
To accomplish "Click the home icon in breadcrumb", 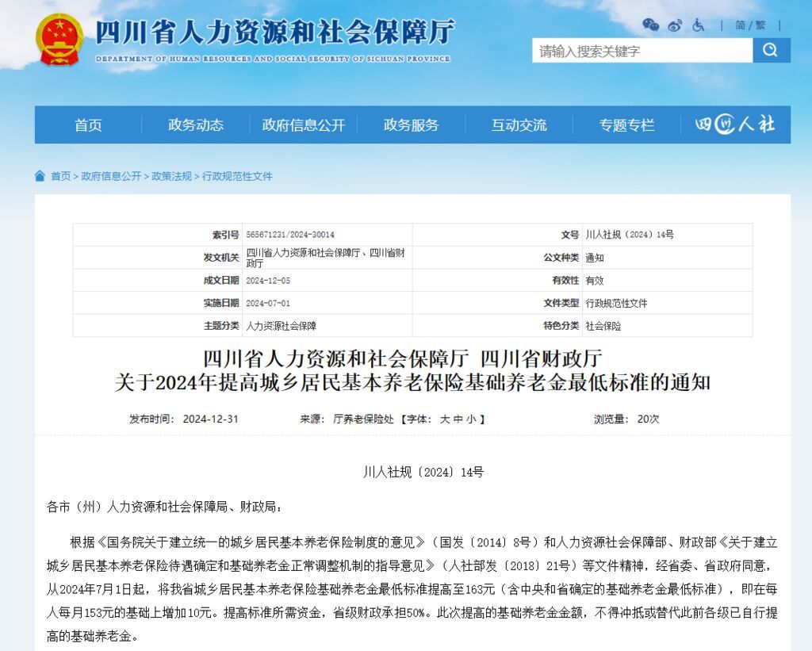I will pyautogui.click(x=40, y=176).
